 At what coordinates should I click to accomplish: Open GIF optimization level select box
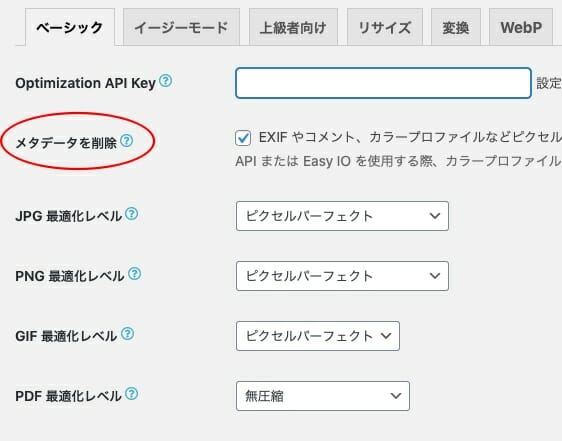point(318,336)
